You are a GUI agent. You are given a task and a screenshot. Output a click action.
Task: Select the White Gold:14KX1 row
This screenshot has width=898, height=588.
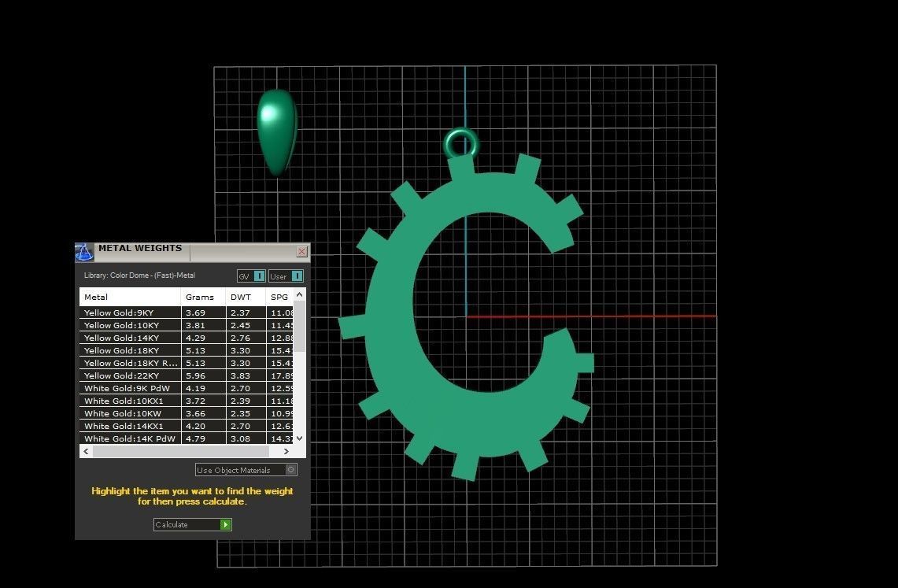(187, 426)
